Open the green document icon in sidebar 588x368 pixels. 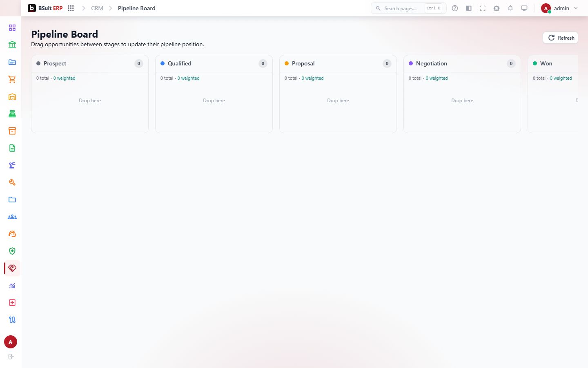click(12, 148)
